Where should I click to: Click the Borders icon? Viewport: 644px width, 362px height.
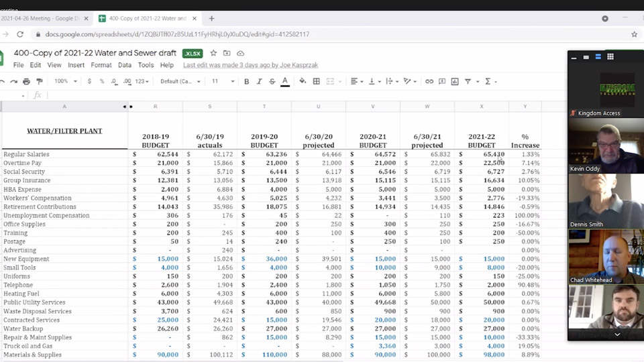click(x=316, y=81)
